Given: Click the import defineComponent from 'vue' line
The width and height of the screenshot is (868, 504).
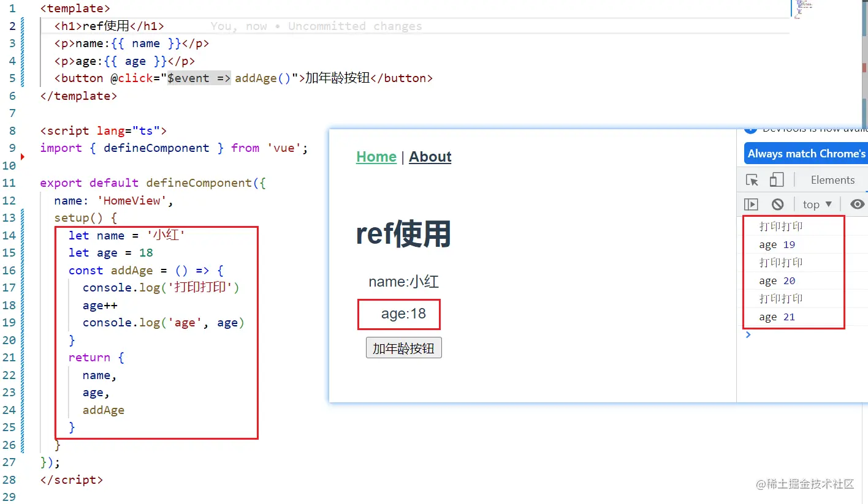Looking at the screenshot, I should (x=174, y=148).
